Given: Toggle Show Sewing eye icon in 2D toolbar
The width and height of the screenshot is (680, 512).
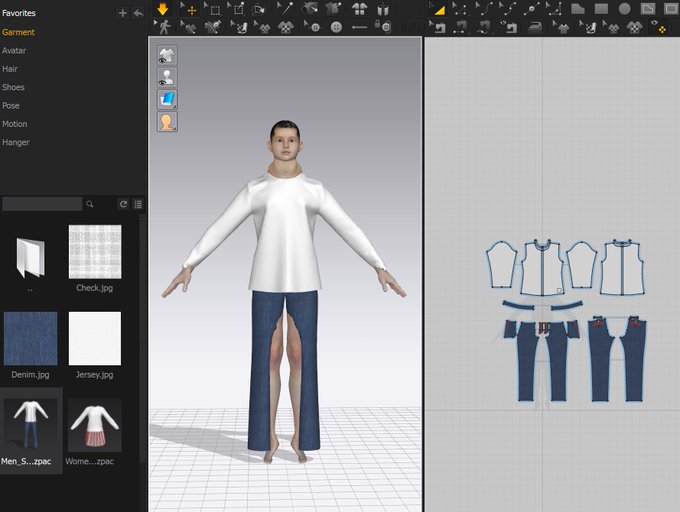Looking at the screenshot, I should (509, 27).
